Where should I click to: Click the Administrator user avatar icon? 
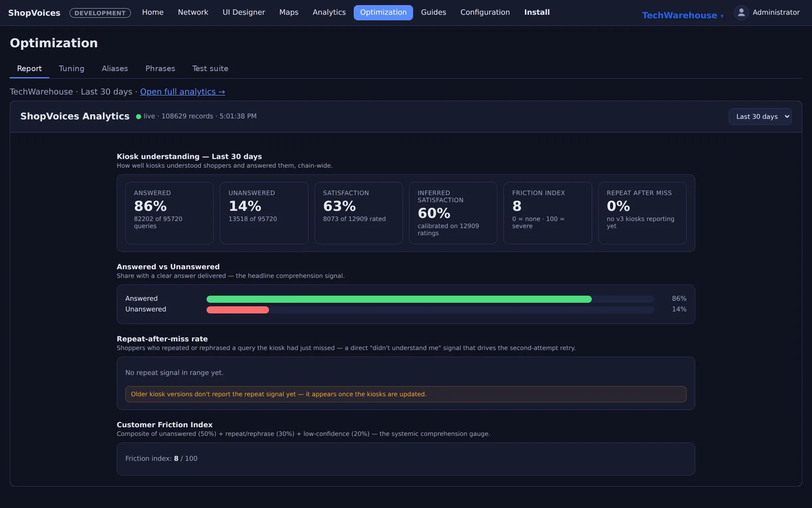pyautogui.click(x=741, y=13)
